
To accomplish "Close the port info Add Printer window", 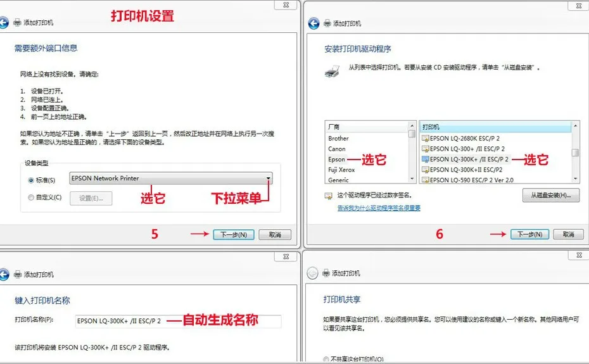I will click(x=286, y=4).
